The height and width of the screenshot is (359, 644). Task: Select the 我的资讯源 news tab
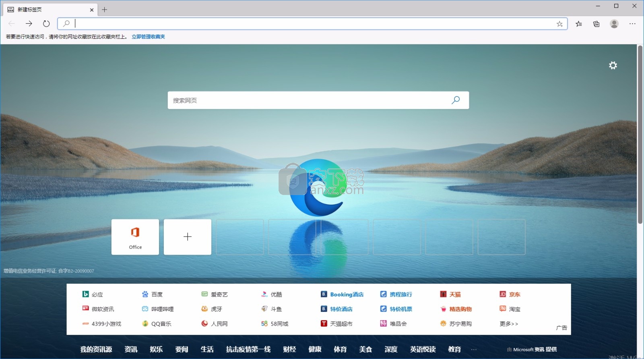click(96, 349)
